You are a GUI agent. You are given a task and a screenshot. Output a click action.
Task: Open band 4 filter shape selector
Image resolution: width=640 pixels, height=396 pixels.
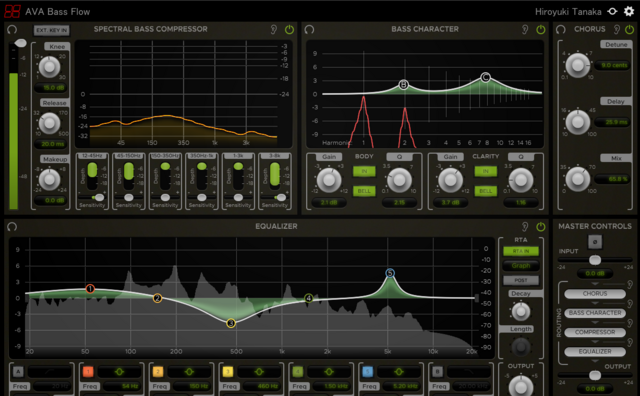pyautogui.click(x=329, y=372)
